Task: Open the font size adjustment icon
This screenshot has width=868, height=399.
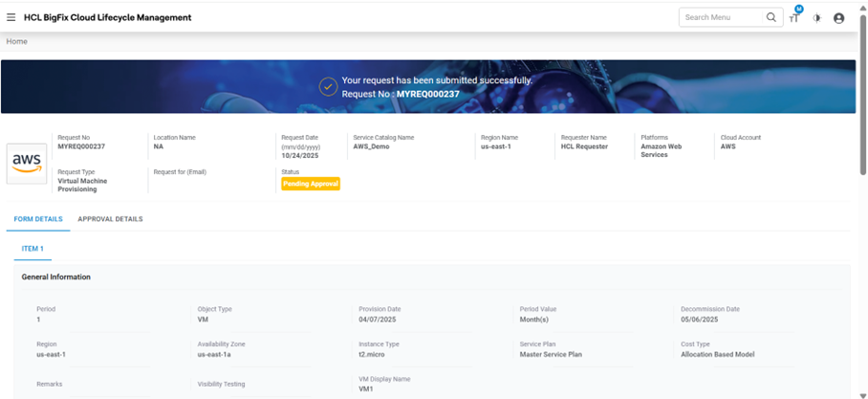Action: click(793, 18)
